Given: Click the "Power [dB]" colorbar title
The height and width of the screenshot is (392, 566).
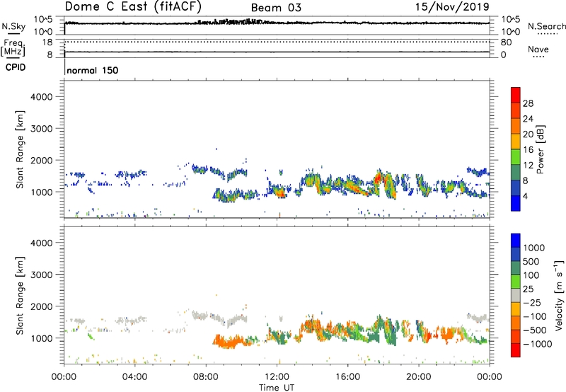Looking at the screenshot, I should pyautogui.click(x=540, y=149).
